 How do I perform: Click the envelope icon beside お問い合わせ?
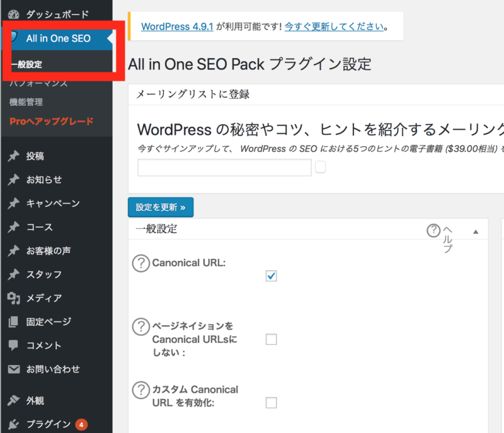pos(13,369)
